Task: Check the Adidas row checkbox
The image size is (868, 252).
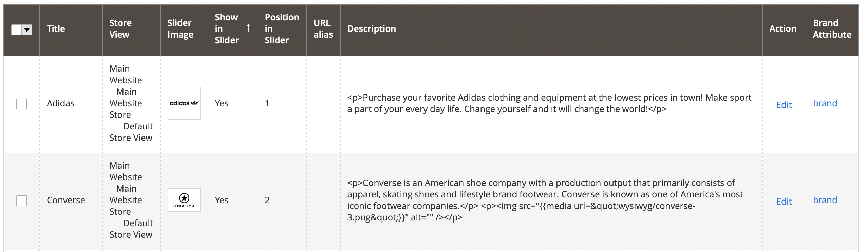Action: click(22, 104)
